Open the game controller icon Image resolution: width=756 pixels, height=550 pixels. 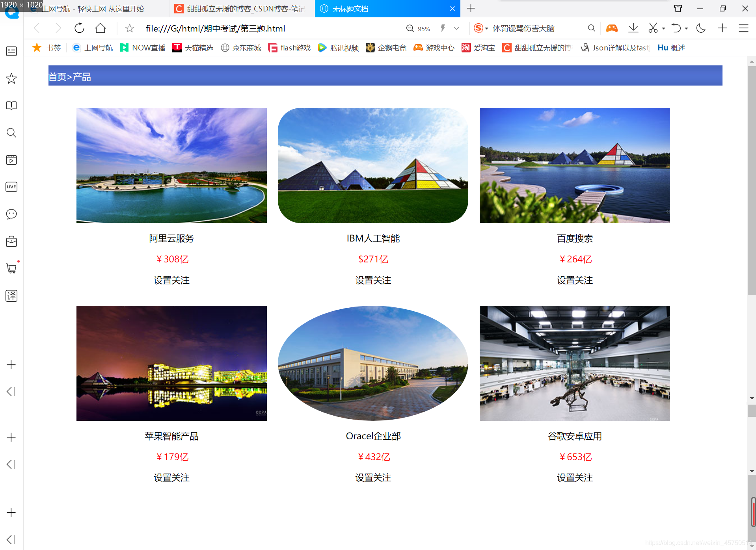tap(612, 28)
